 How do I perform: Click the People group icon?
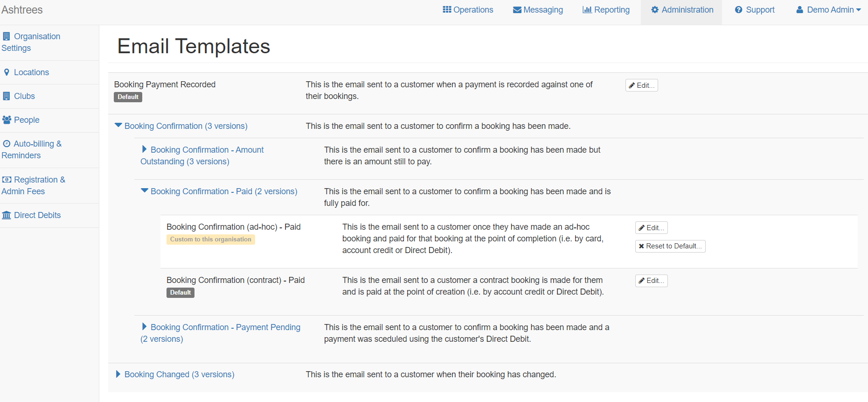click(x=7, y=120)
